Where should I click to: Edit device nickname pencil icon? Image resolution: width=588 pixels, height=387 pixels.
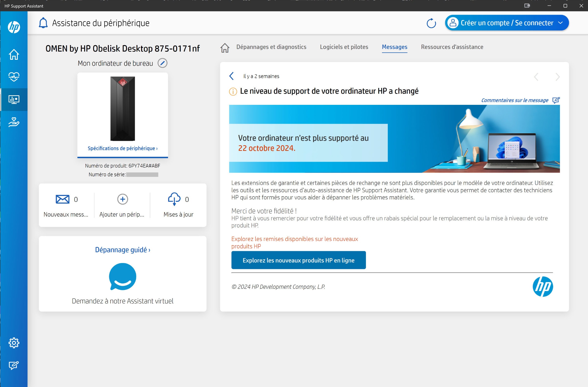coord(162,63)
